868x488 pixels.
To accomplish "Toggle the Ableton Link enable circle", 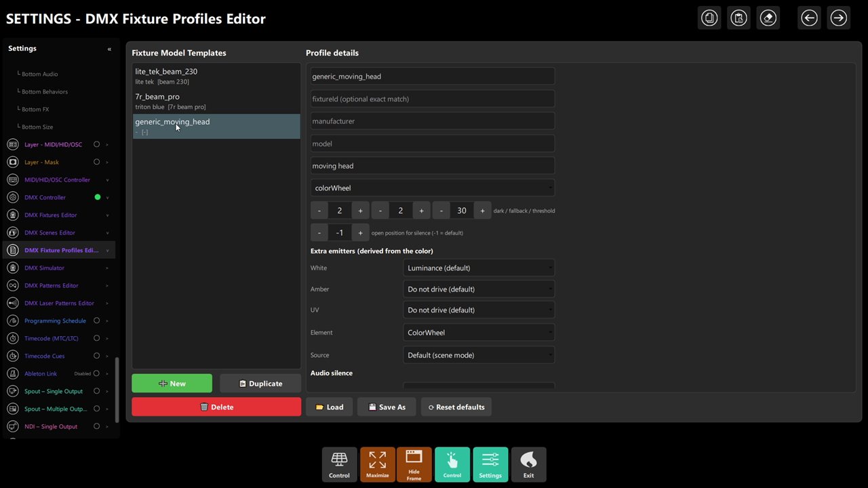I will click(96, 373).
